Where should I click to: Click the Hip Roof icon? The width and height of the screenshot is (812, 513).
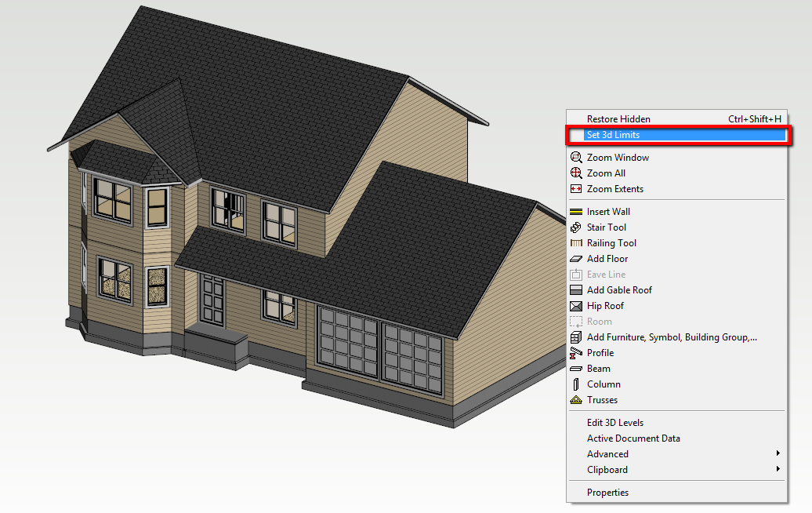coord(576,306)
